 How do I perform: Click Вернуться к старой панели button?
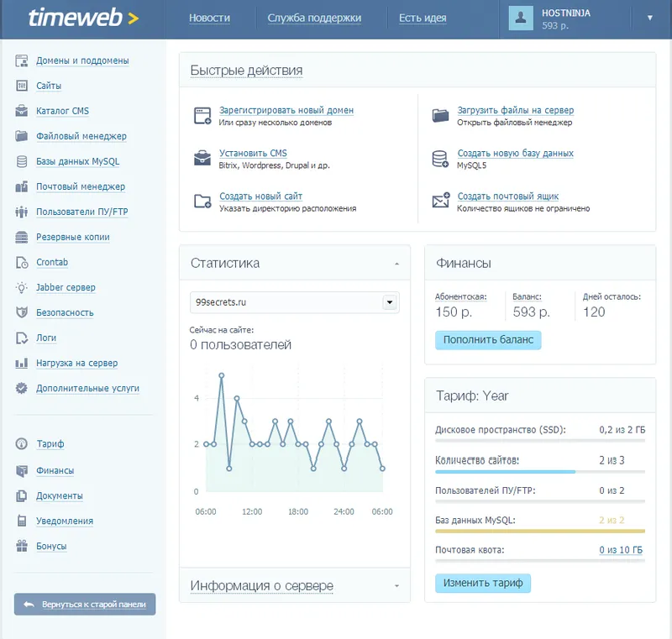coord(85,605)
